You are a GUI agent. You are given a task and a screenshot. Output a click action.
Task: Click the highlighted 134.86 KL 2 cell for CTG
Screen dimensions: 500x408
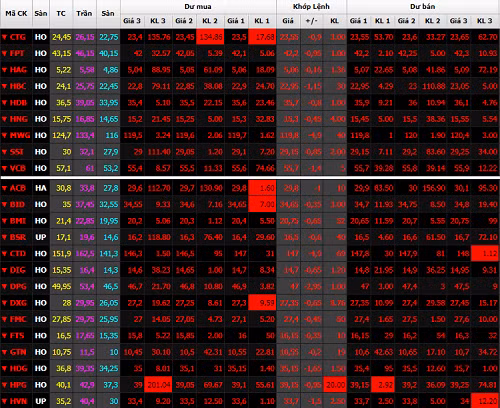pyautogui.click(x=210, y=37)
